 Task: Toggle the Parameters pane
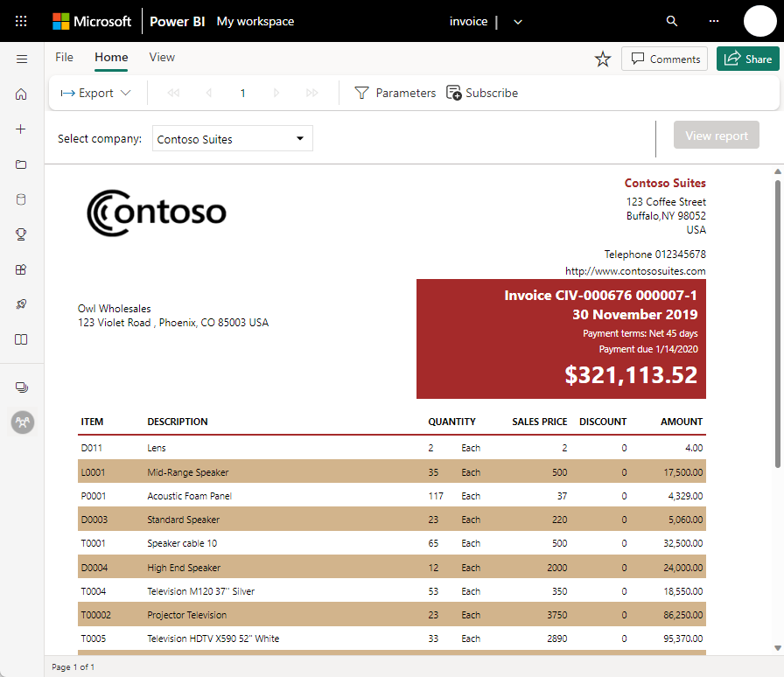point(395,93)
